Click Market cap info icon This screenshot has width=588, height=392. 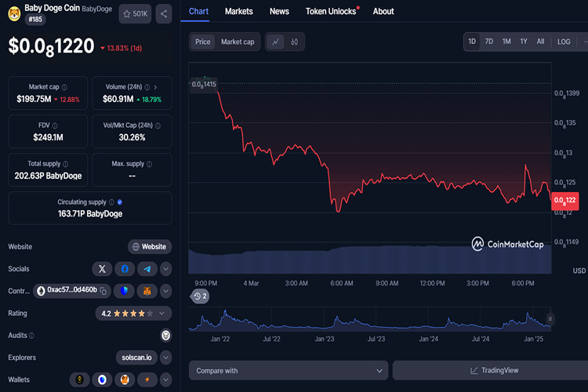coord(64,87)
